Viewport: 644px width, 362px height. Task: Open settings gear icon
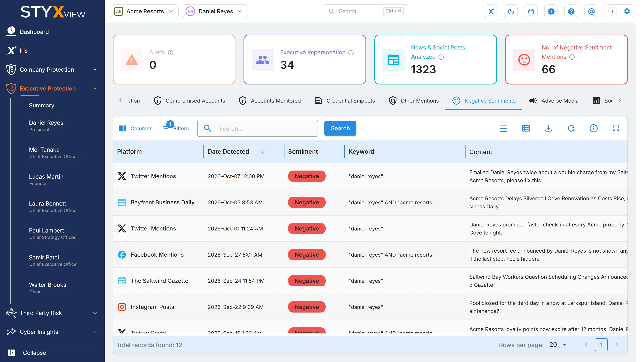[x=627, y=11]
